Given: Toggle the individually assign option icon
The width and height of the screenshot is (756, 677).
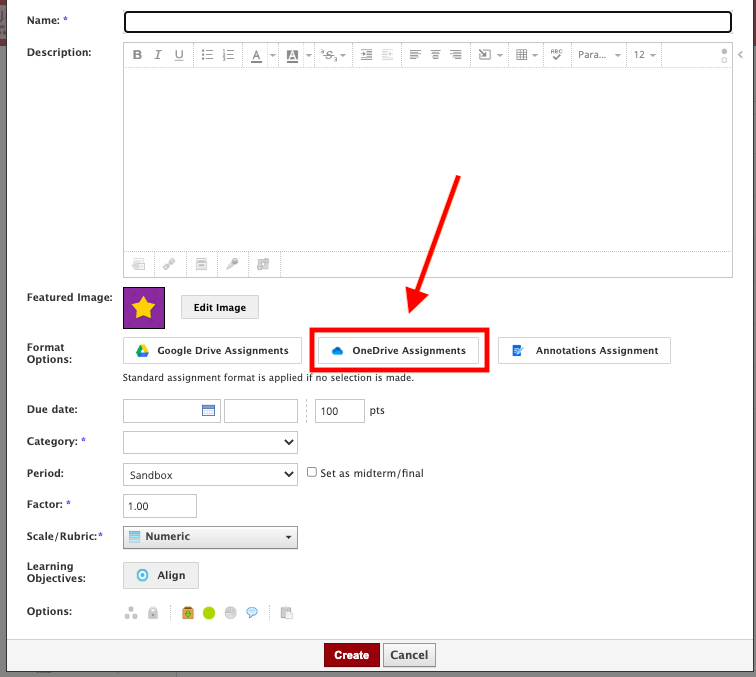Looking at the screenshot, I should tap(131, 613).
